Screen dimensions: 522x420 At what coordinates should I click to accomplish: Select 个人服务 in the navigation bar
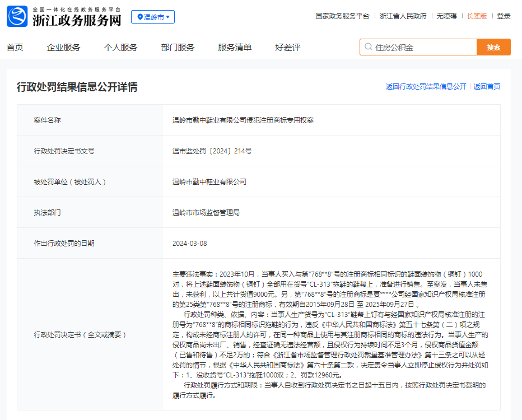(120, 48)
